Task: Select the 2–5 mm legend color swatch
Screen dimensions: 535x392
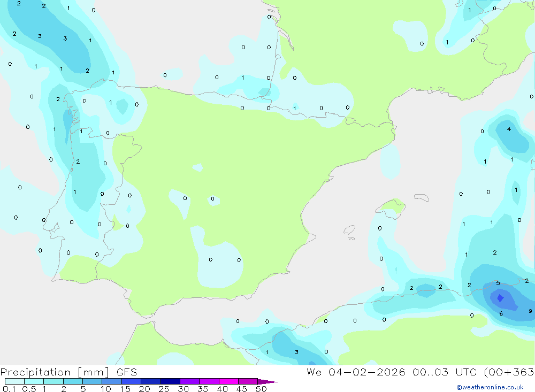Action: [73, 381]
